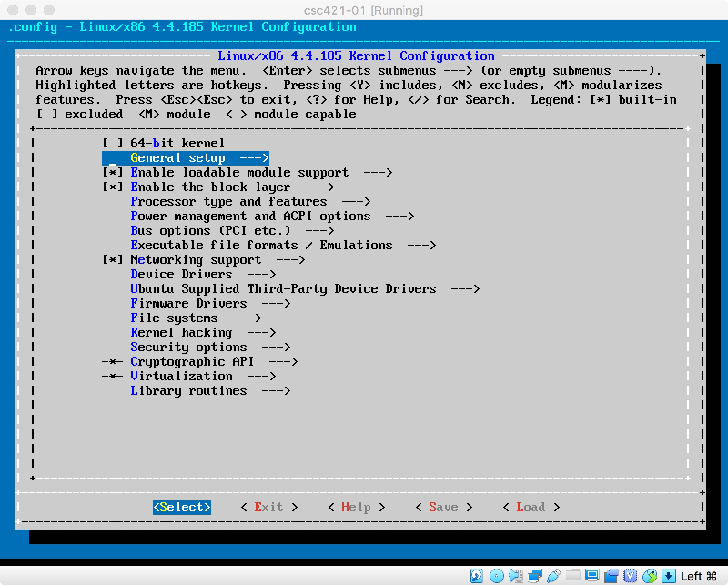Image resolution: width=728 pixels, height=585 pixels.
Task: Click the arrow after Networking support
Action: [x=290, y=260]
